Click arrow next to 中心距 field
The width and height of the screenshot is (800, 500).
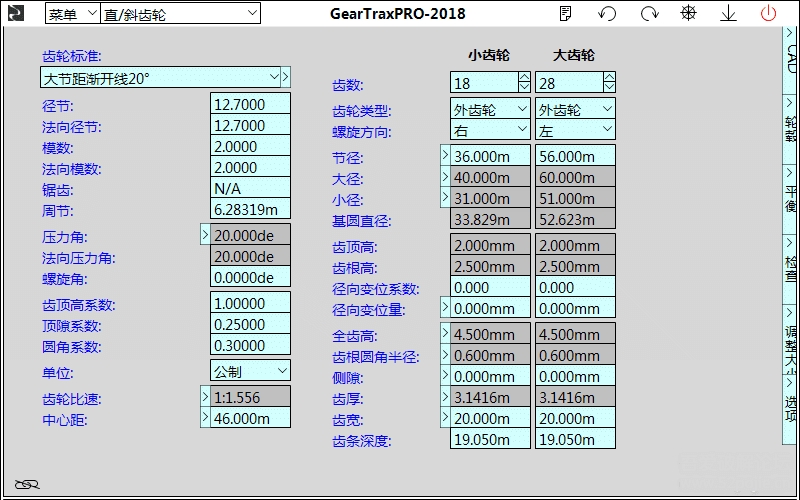click(205, 417)
